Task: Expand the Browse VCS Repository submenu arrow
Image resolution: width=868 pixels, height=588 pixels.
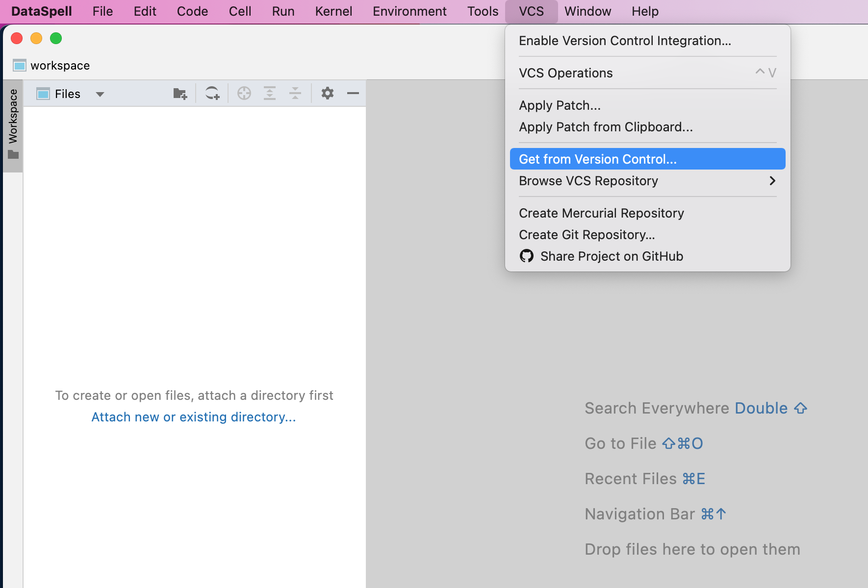Action: 772,181
